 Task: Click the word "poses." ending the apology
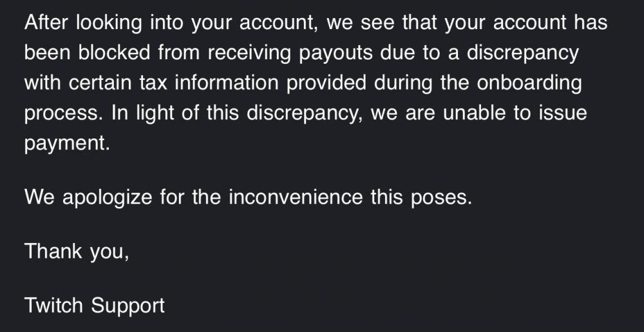[441, 197]
